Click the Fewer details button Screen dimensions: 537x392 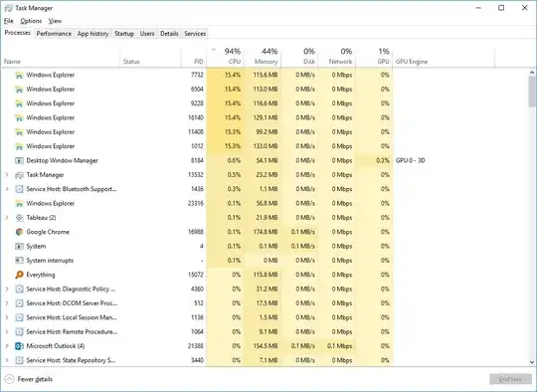[x=29, y=379]
